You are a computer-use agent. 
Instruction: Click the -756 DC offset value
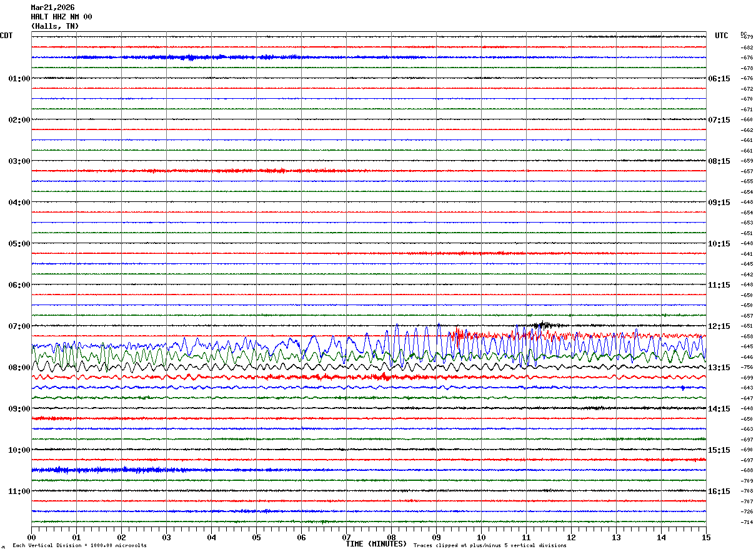(x=747, y=368)
